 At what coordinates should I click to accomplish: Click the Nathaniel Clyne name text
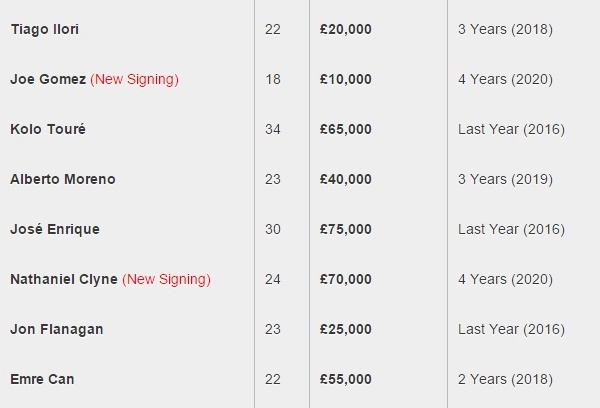(64, 279)
